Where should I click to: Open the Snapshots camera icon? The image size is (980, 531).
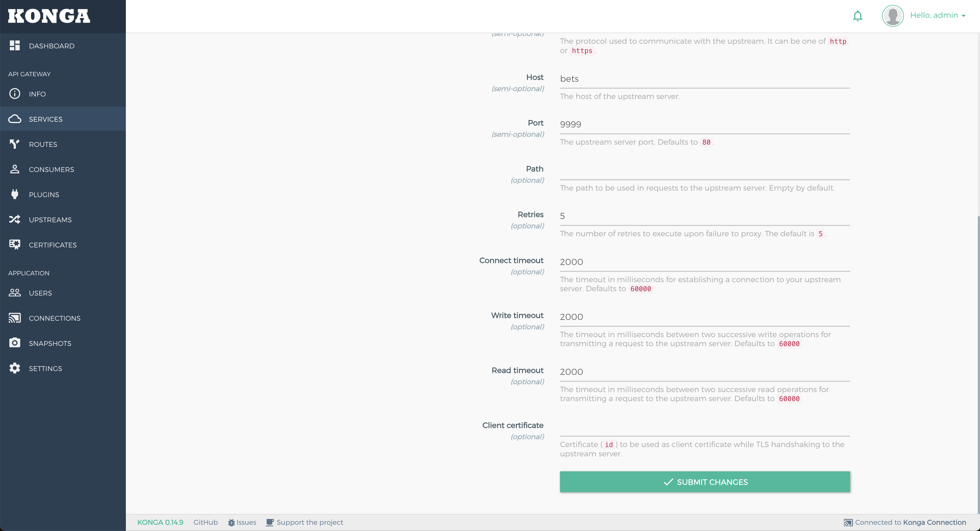coord(15,343)
